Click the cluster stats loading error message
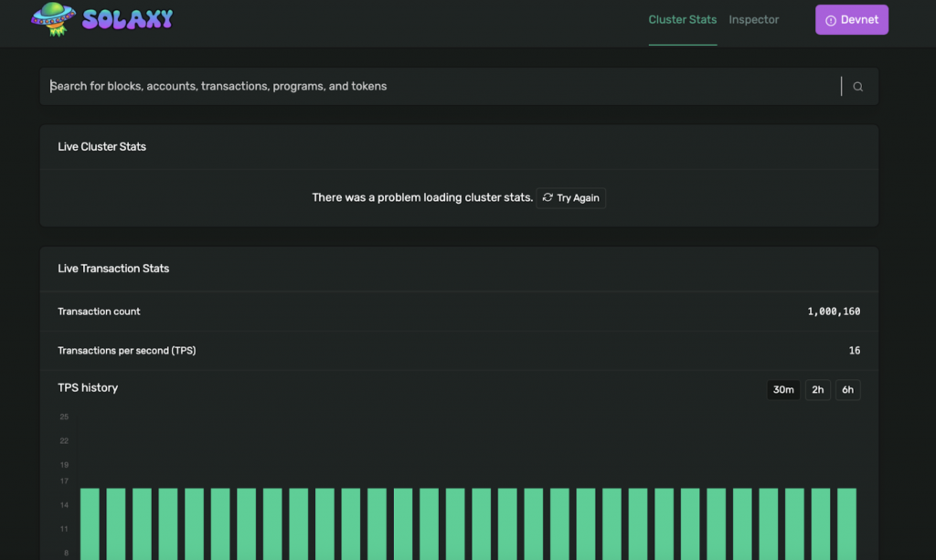The width and height of the screenshot is (936, 560). [421, 197]
